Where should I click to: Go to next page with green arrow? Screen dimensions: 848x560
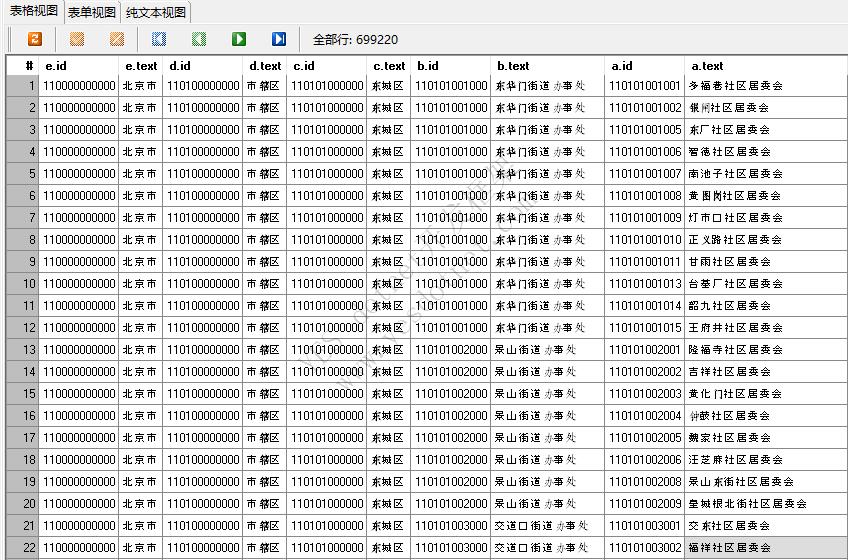(x=239, y=39)
